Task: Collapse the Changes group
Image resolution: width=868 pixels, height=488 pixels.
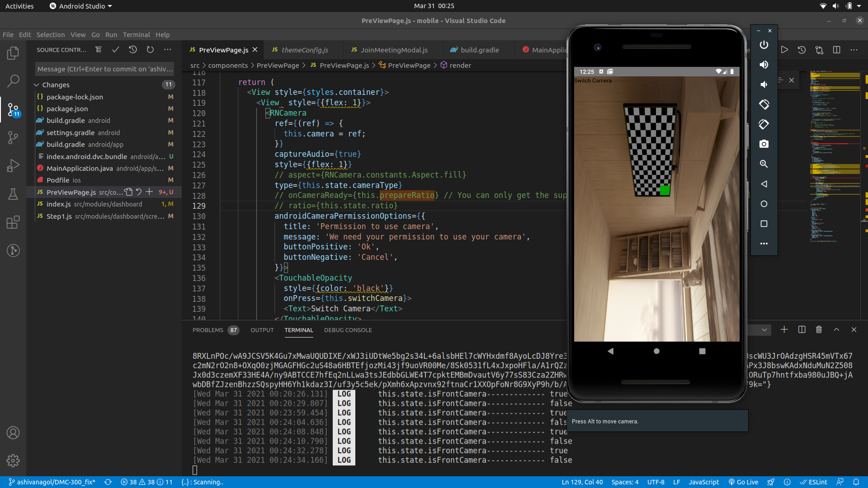Action: [36, 85]
